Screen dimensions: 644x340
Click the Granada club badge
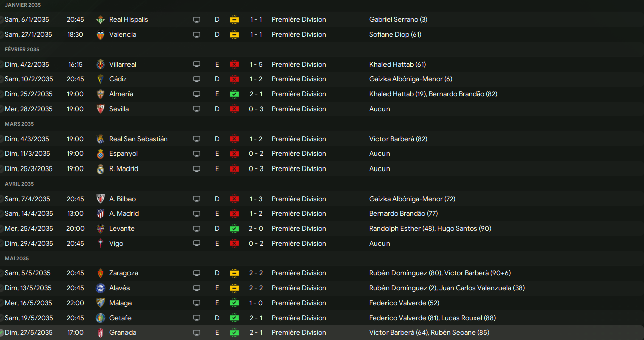coord(100,333)
